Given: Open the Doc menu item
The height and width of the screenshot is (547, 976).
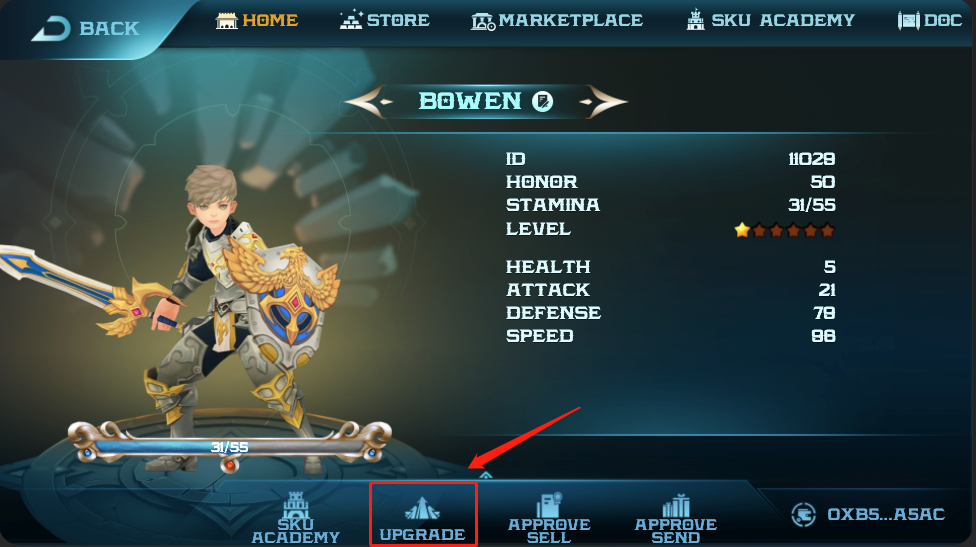Looking at the screenshot, I should 930,21.
